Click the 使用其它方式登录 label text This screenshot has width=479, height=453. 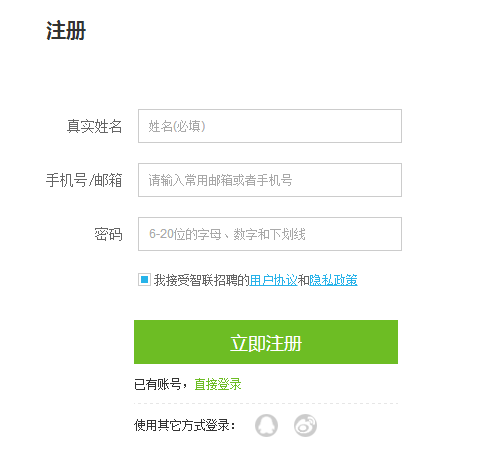point(182,425)
